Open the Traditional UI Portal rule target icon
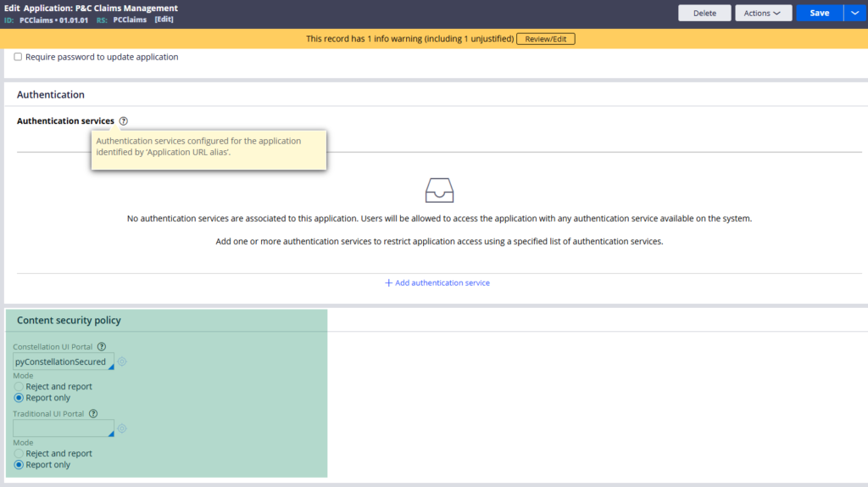This screenshot has width=868, height=487. coord(122,428)
